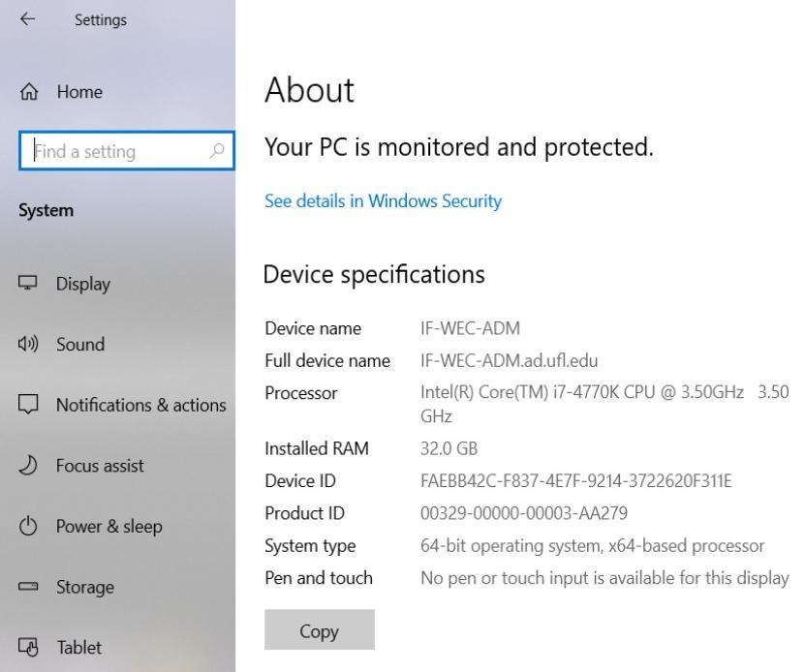Image resolution: width=805 pixels, height=672 pixels.
Task: Go to Notifications & actions
Action: click(118, 405)
